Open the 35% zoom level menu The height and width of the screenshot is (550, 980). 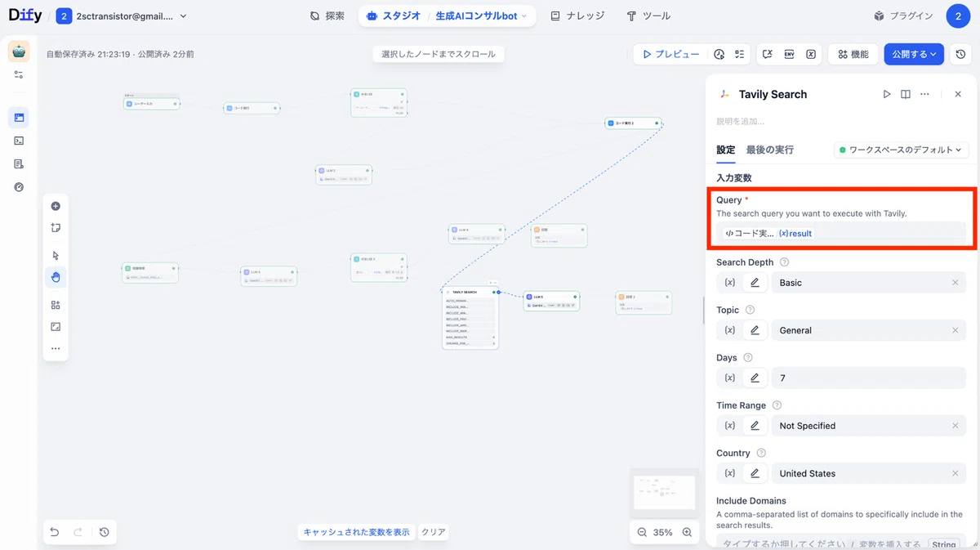(663, 532)
